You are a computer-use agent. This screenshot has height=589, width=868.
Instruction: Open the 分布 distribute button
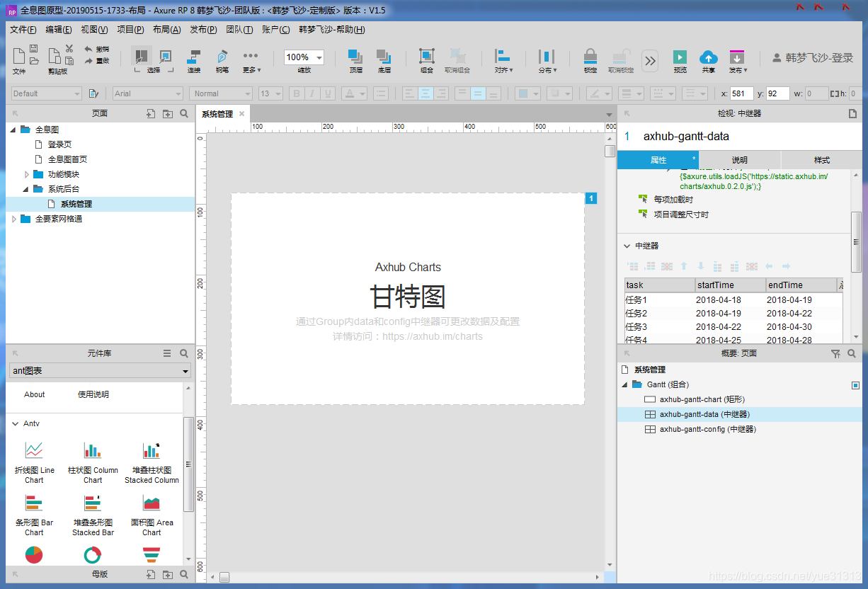pos(547,61)
